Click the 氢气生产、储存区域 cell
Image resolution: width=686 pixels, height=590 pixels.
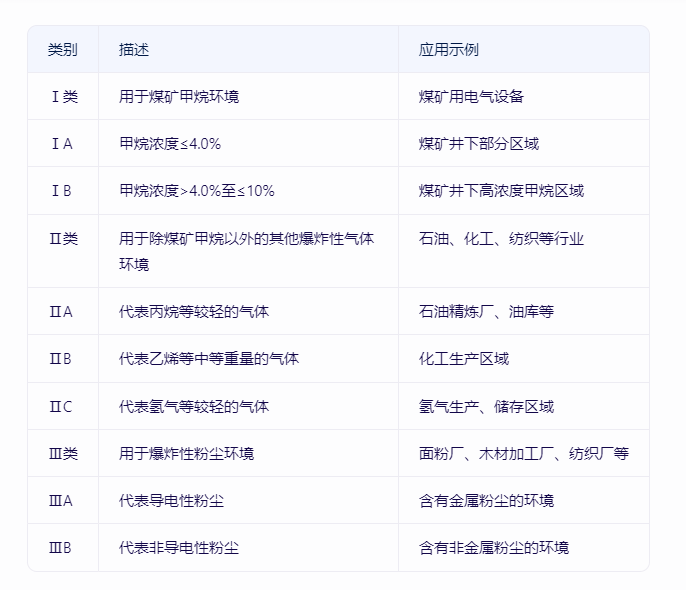[486, 406]
